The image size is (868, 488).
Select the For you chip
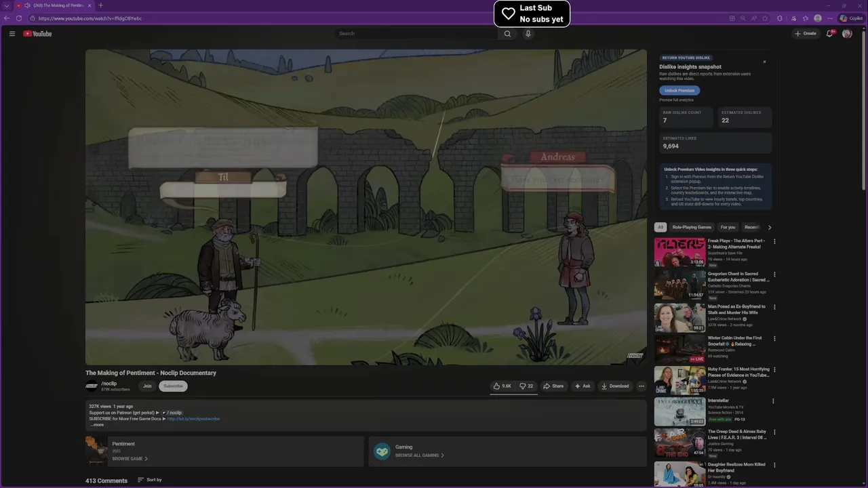point(728,227)
